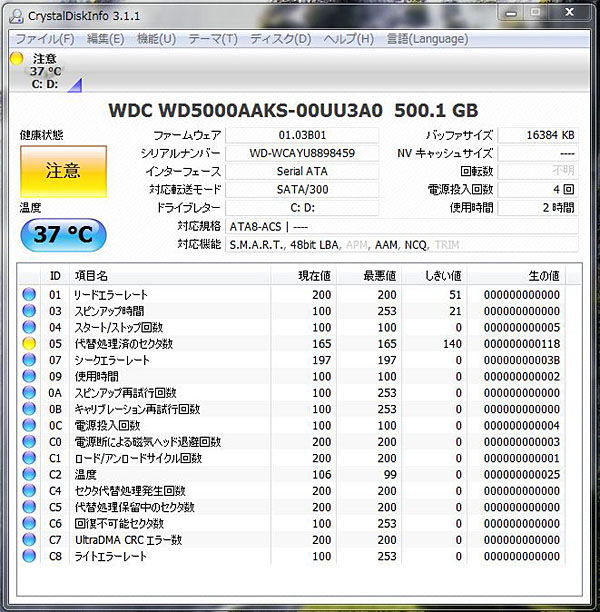Click the firmware field 01.03B01
Screen dimensions: 600x612
[302, 135]
